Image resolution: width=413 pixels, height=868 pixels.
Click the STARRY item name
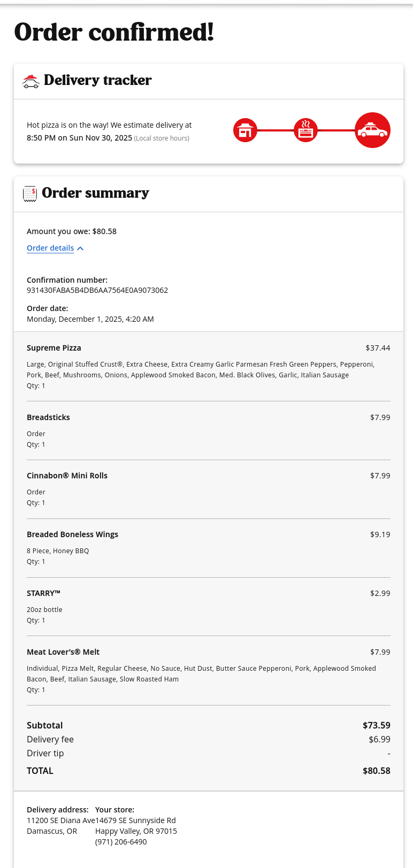[x=43, y=593]
